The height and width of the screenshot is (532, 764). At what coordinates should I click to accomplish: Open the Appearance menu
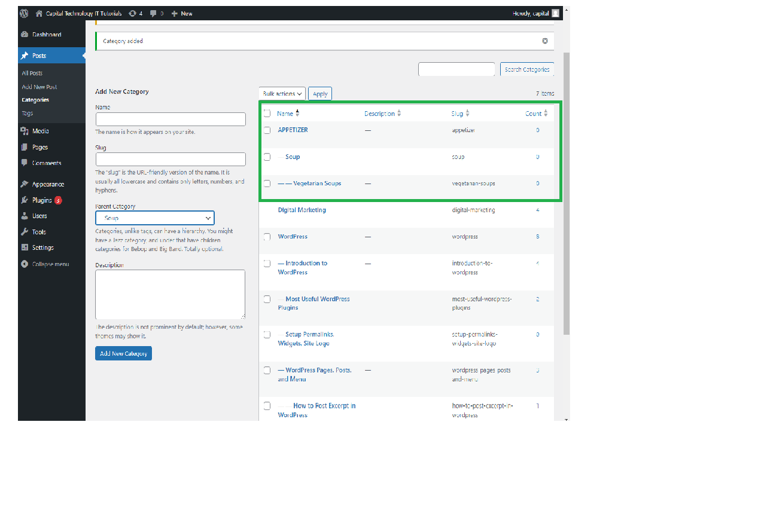48,184
